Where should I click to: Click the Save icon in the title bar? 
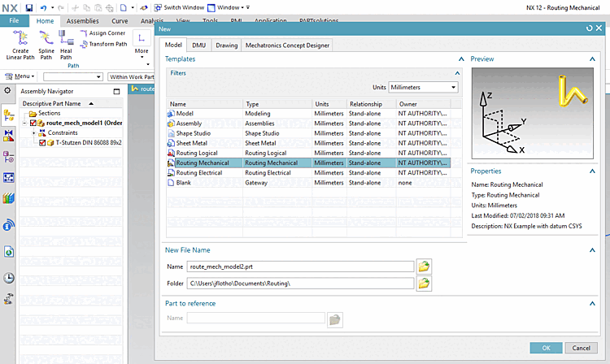(29, 6)
